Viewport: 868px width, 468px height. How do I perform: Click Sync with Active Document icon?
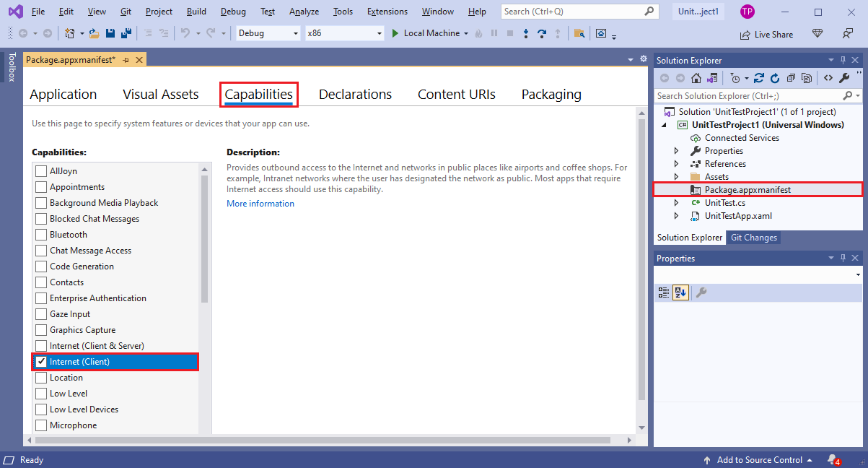pyautogui.click(x=758, y=78)
